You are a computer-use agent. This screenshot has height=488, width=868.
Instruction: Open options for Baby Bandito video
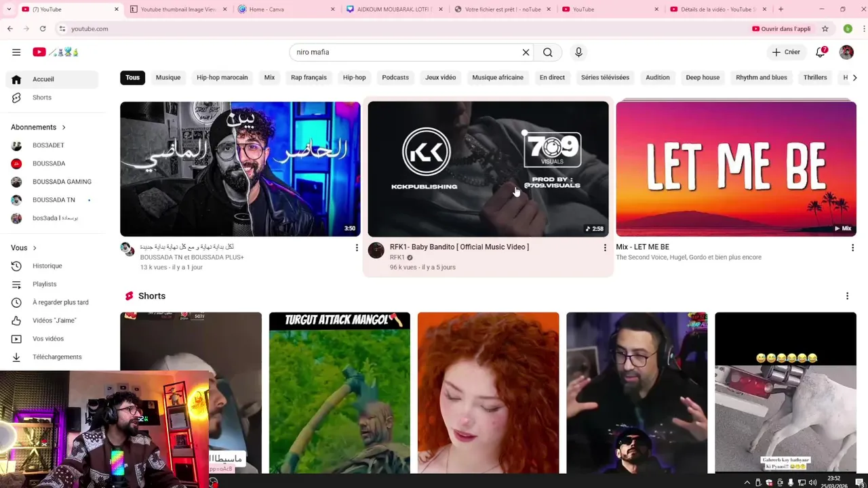tap(605, 248)
